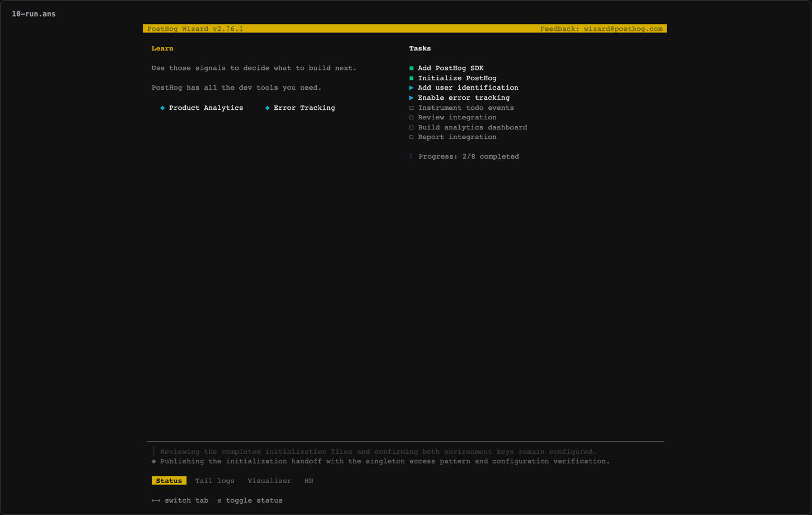Click the Build analytics dashboard task text
Image resolution: width=812 pixels, height=515 pixels.
[x=473, y=128]
